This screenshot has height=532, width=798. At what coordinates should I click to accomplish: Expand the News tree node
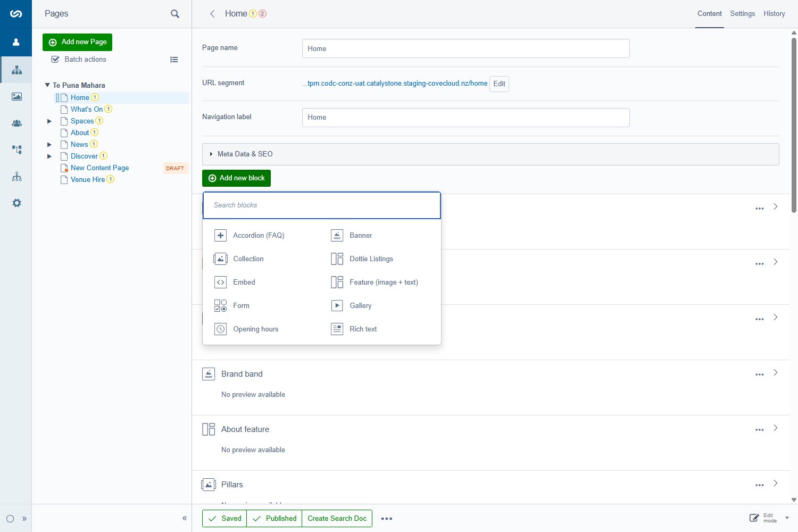pyautogui.click(x=49, y=145)
